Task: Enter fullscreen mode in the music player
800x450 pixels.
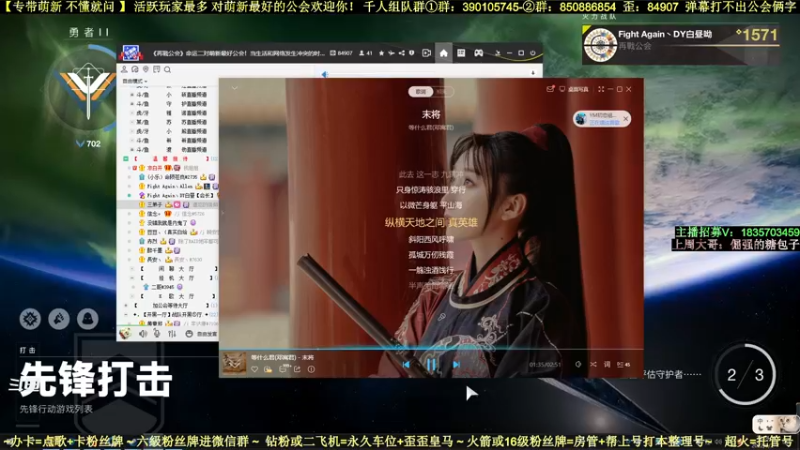Action: [601, 89]
